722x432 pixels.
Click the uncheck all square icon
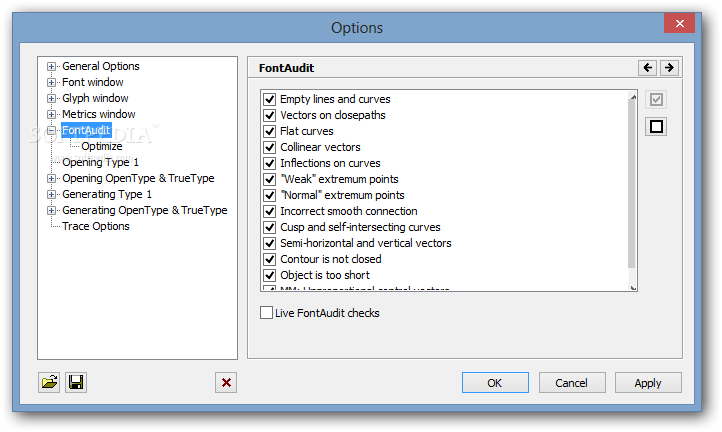click(656, 126)
